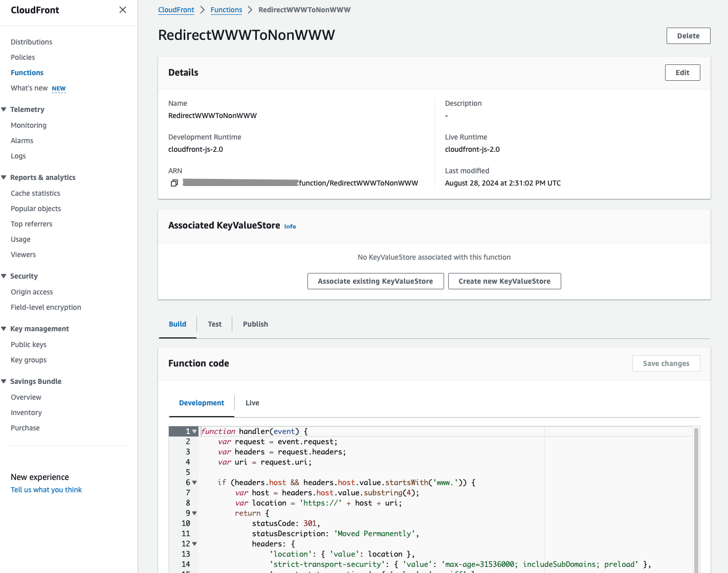Collapse the Telemetry section
Viewport: 728px width, 573px height.
4,109
